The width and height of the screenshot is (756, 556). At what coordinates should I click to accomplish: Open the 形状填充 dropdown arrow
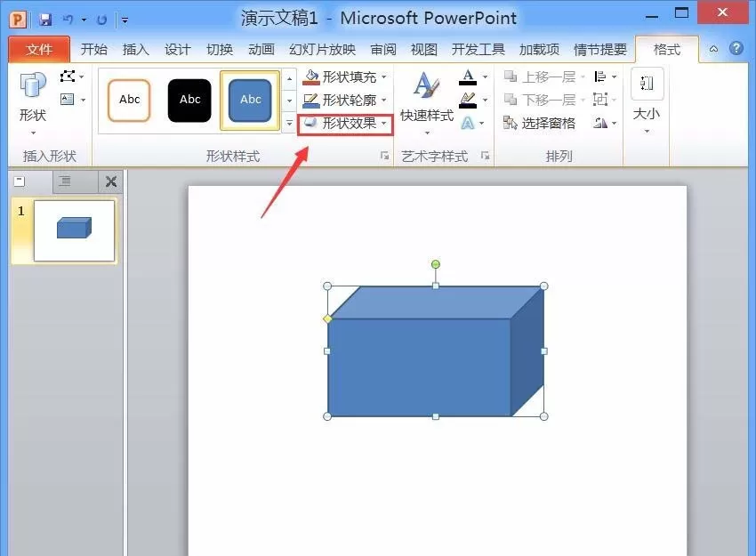point(384,77)
